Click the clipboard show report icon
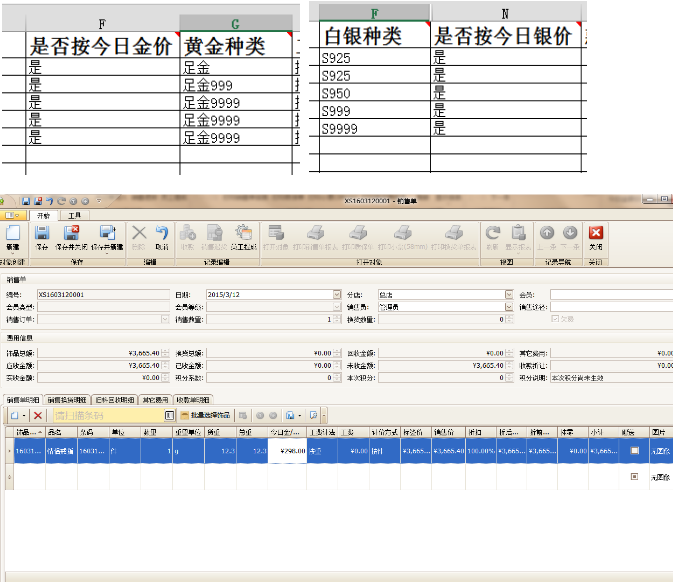The image size is (673, 582). point(518,233)
